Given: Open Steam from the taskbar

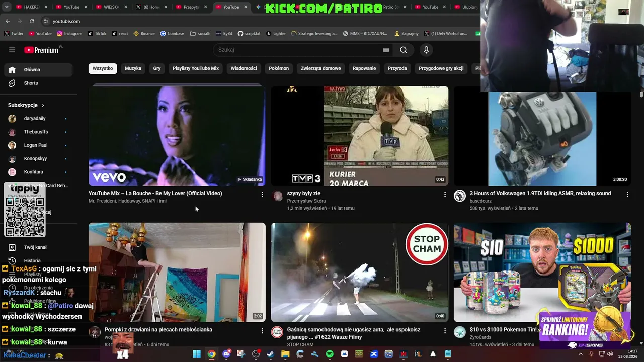Looking at the screenshot, I should [x=270, y=354].
